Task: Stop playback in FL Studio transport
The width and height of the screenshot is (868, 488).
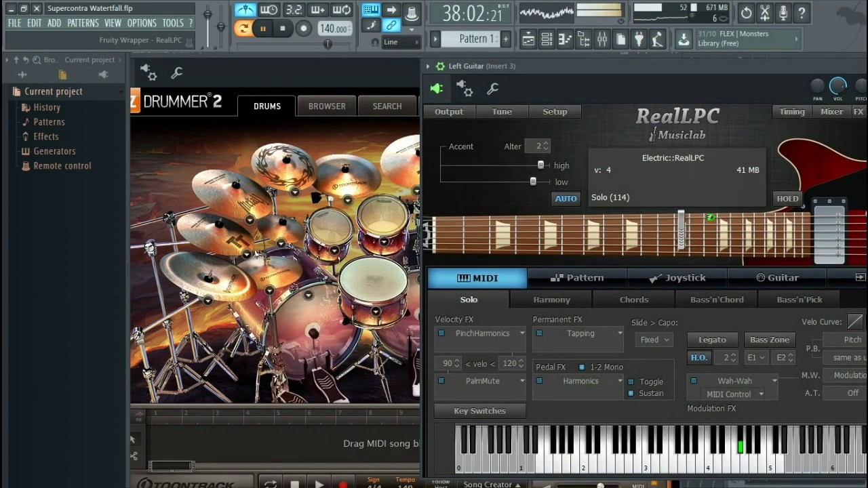Action: point(283,28)
